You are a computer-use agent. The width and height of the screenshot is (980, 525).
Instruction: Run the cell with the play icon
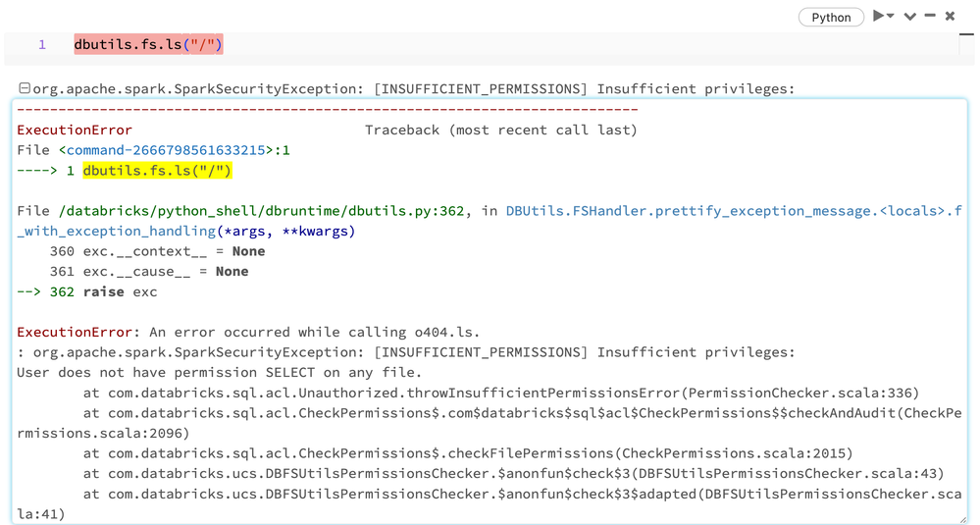coord(879,16)
